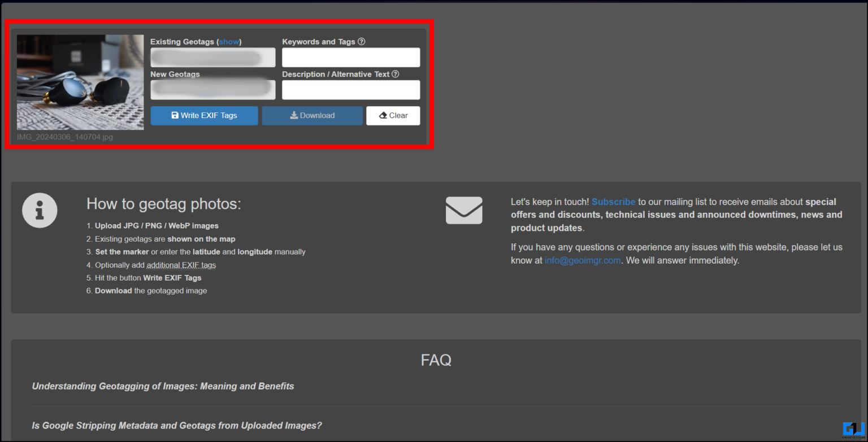Expand 'Is Google Stripping Metadata' FAQ entry
The height and width of the screenshot is (442, 868).
pos(177,426)
